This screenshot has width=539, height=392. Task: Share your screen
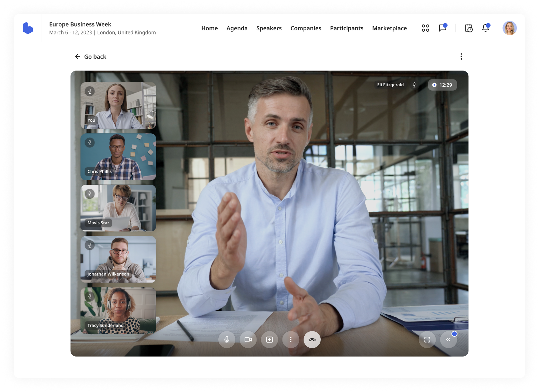pos(269,340)
